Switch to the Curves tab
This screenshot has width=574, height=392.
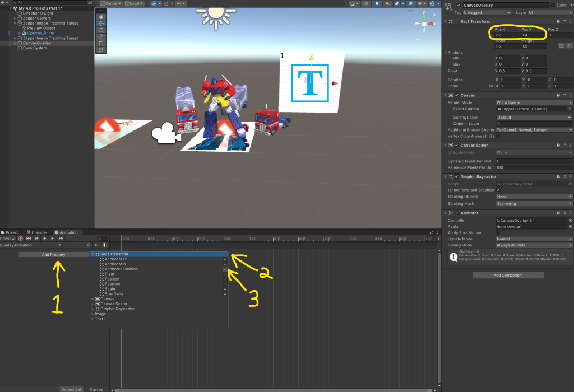[96, 389]
